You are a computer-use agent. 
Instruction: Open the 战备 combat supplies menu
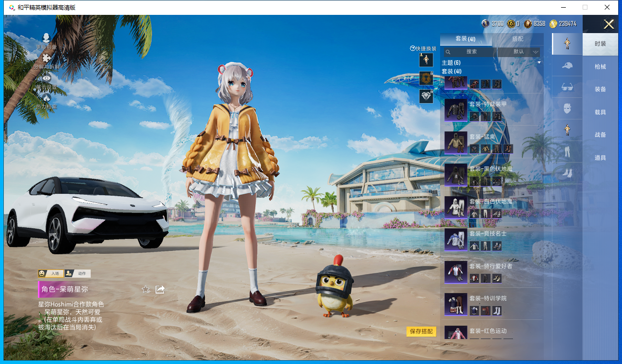pos(600,135)
